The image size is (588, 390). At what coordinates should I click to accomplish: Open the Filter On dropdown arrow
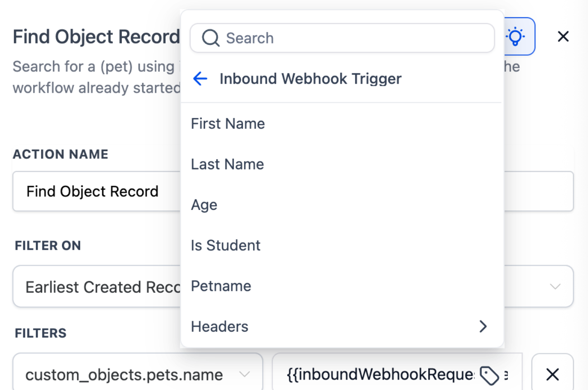(x=555, y=286)
